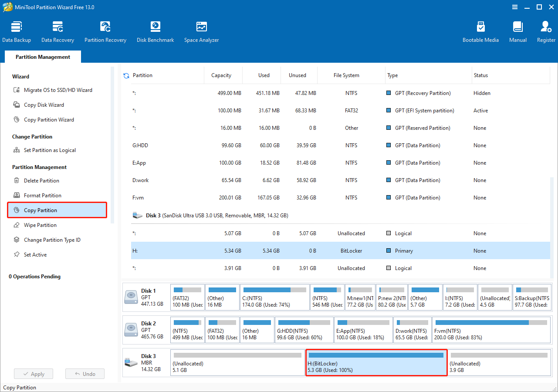This screenshot has width=558, height=392.
Task: Open the Copy Disk Wizard
Action: click(44, 105)
